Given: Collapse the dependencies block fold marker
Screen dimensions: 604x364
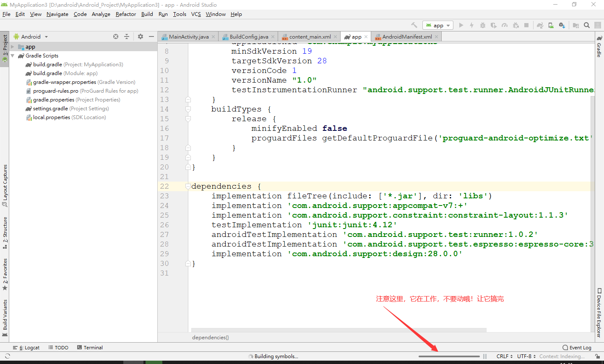Looking at the screenshot, I should (188, 187).
